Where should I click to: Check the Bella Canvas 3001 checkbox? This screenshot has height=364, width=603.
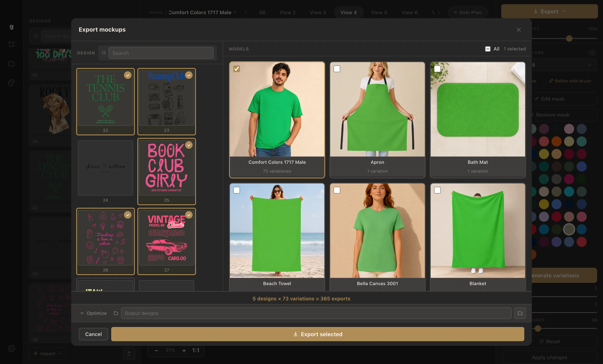tap(337, 190)
